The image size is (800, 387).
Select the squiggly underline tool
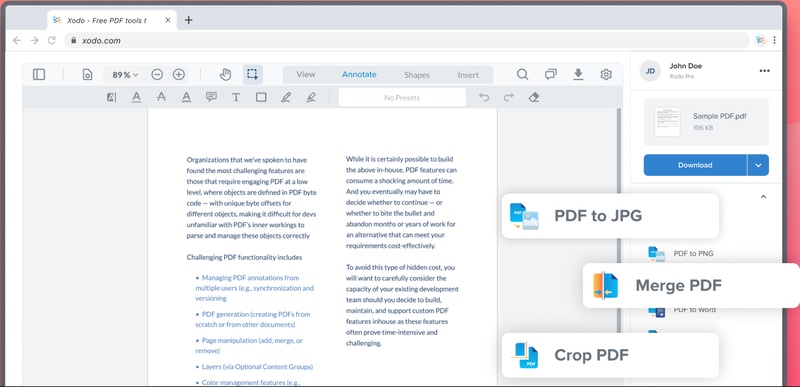(186, 97)
